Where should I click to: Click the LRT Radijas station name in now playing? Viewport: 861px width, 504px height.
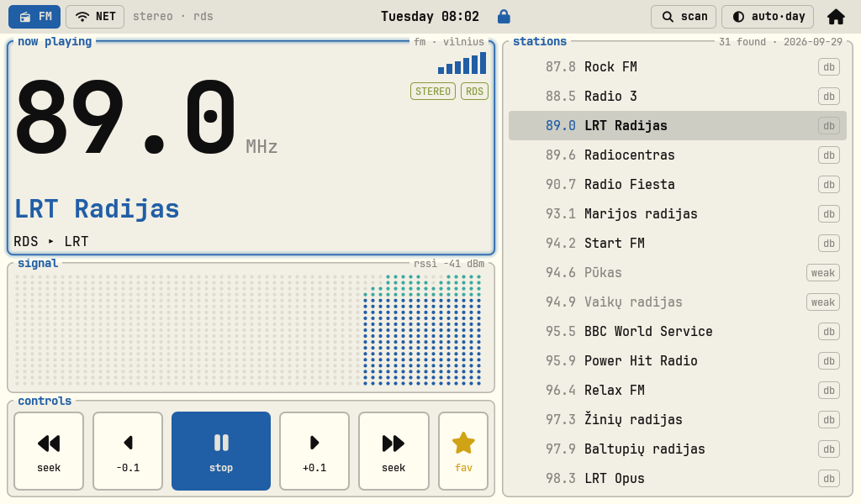click(x=97, y=209)
